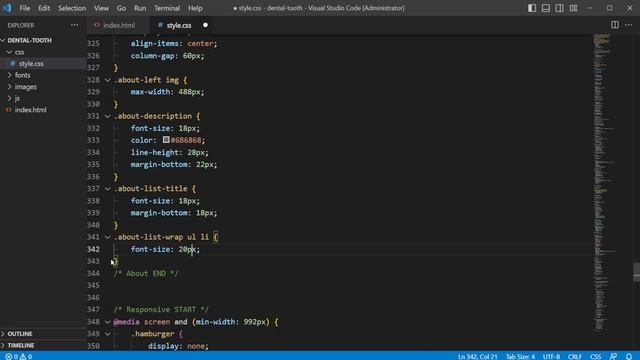Click the CSS file icon beside style.css in Explorer
This screenshot has width=640, height=360.
13,63
